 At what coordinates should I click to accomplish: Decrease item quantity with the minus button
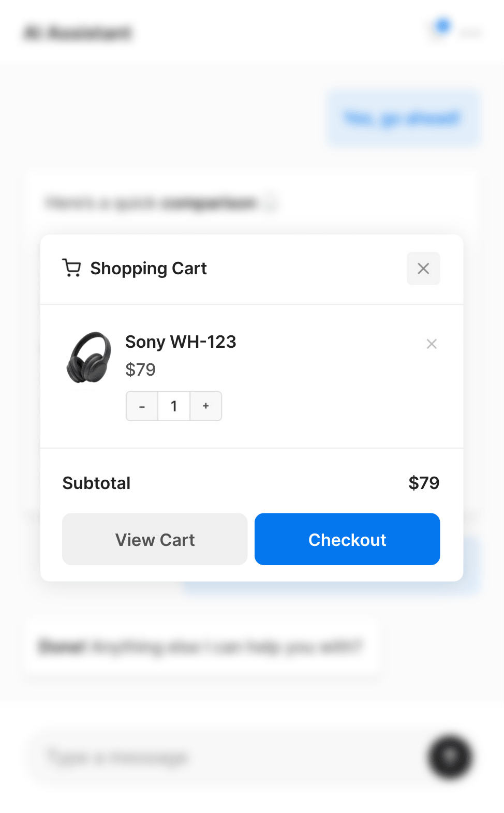[x=142, y=406]
